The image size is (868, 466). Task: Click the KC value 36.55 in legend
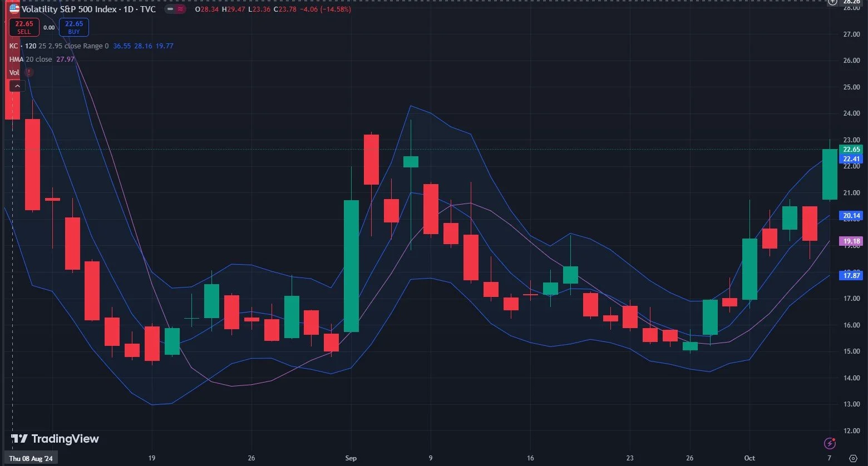[122, 46]
